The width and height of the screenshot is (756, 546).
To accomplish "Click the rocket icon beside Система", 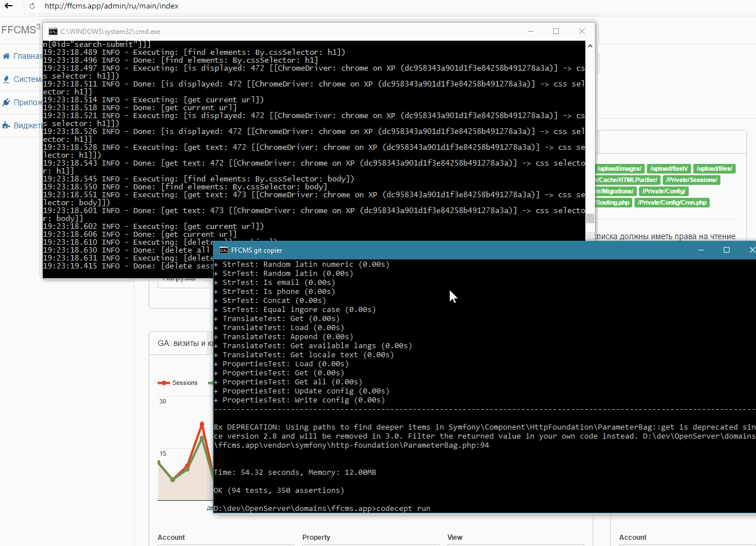I will 6,79.
